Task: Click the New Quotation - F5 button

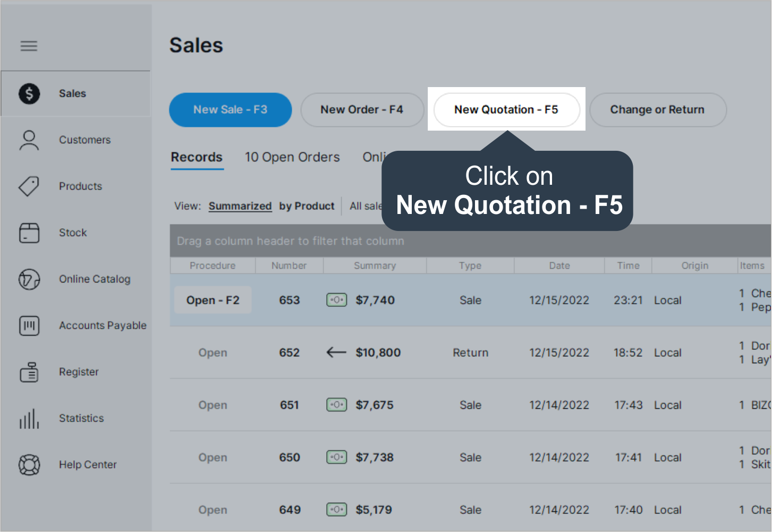Action: click(506, 110)
